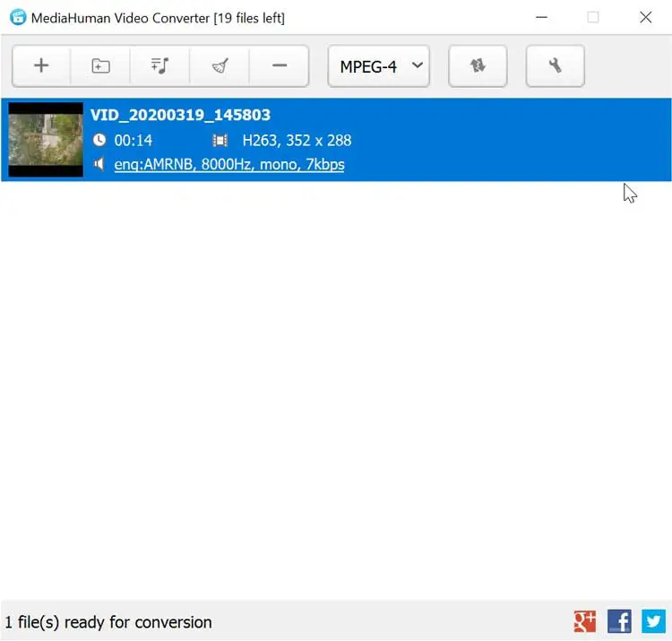Open the eng:AMRNB audio track link
Screen dimensions: 672x641
[229, 164]
